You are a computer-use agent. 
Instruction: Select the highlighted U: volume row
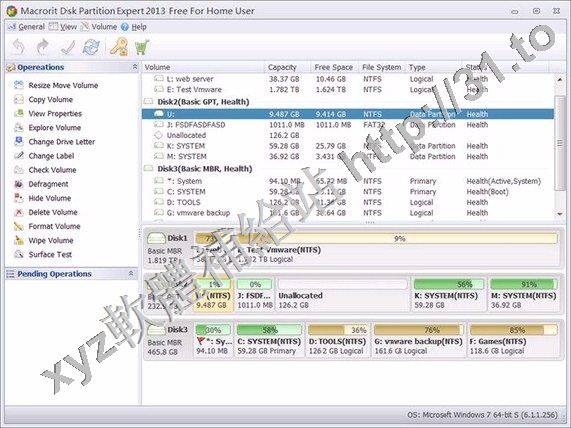348,114
